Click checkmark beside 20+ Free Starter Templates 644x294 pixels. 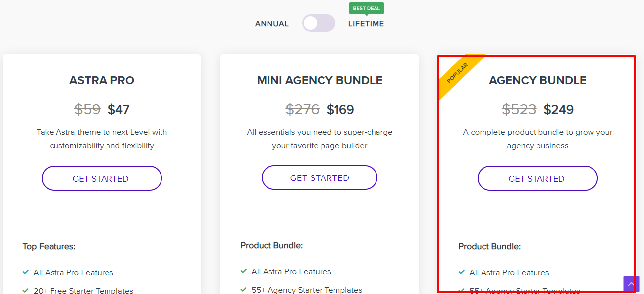point(25,290)
